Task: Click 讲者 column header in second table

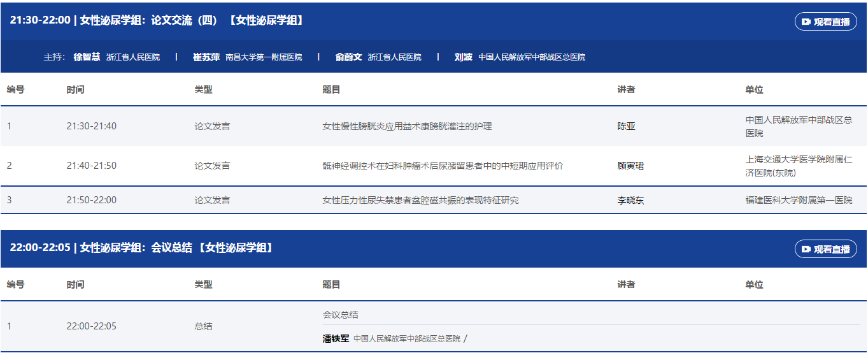Action: tap(626, 285)
